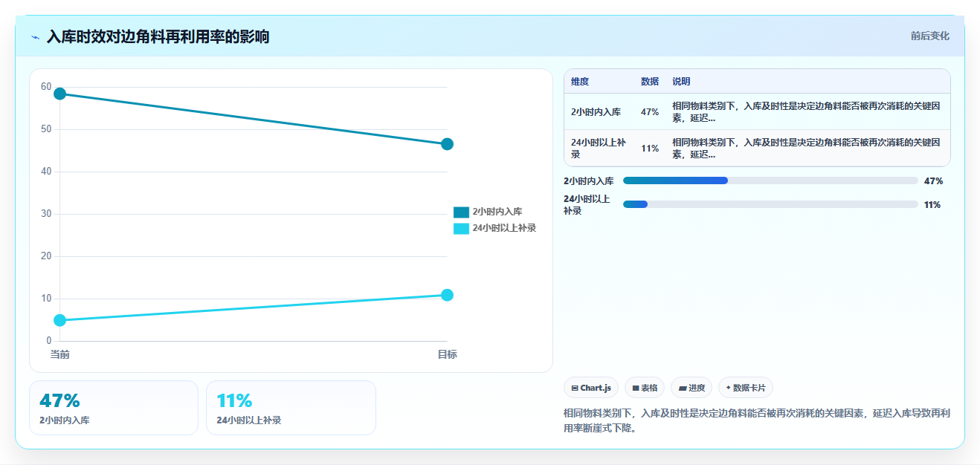Image resolution: width=980 pixels, height=465 pixels.
Task: Click the 24小时以上补录 progress bar
Action: point(770,204)
